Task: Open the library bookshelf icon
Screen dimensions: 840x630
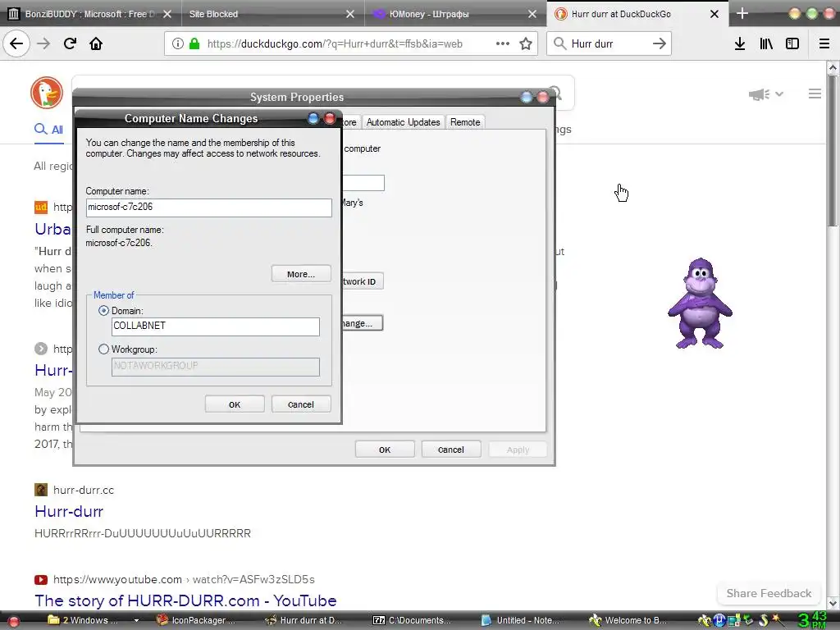Action: [766, 43]
